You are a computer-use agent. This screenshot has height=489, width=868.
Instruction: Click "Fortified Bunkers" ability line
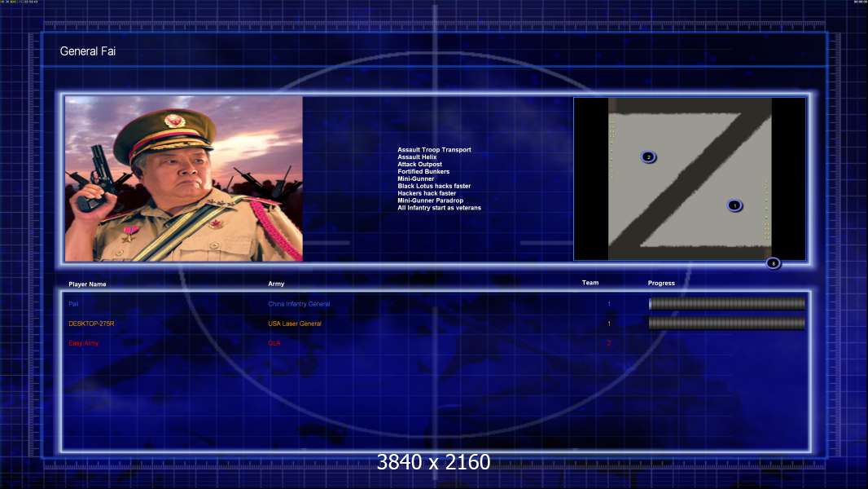coord(423,171)
